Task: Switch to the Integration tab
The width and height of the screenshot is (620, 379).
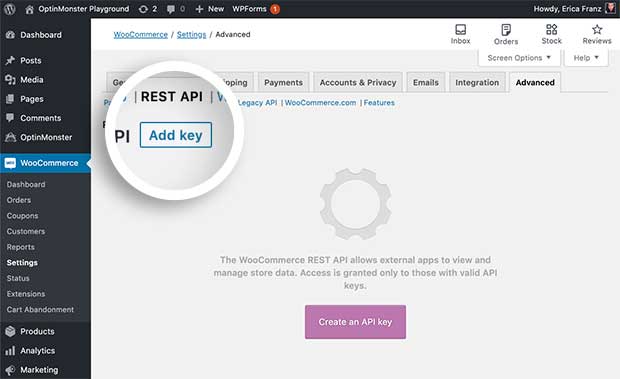Action: (477, 83)
